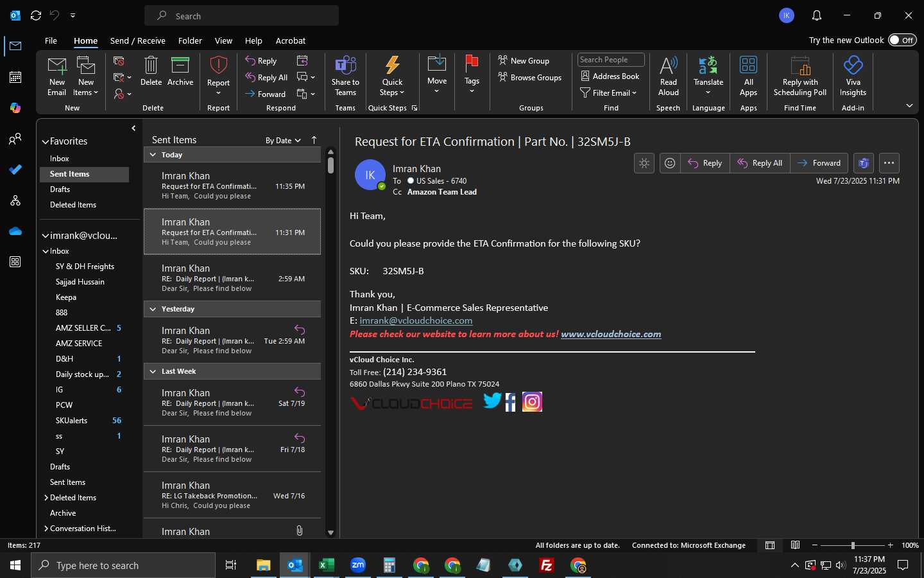This screenshot has width=924, height=578.
Task: Open the Report shield button
Action: (x=218, y=76)
